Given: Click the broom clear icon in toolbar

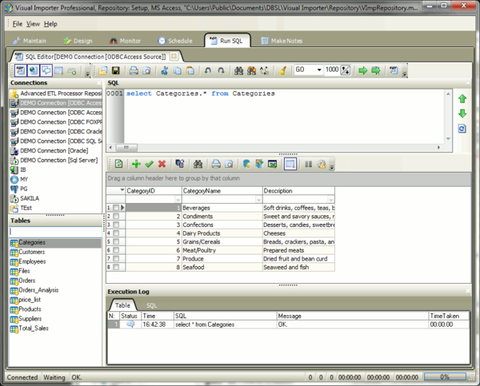Looking at the screenshot, I should point(283,70).
